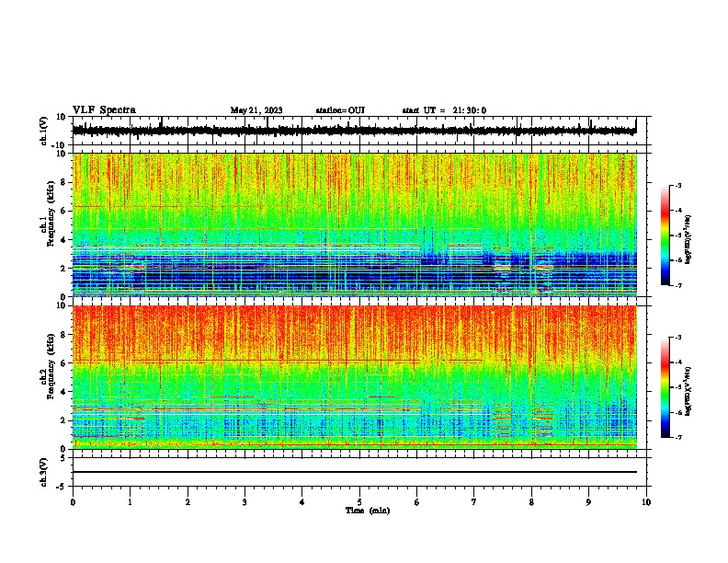Click the "-5" tick on ch.3 voltage axis
Viewport: 728px width, 563px height.
tap(63, 487)
